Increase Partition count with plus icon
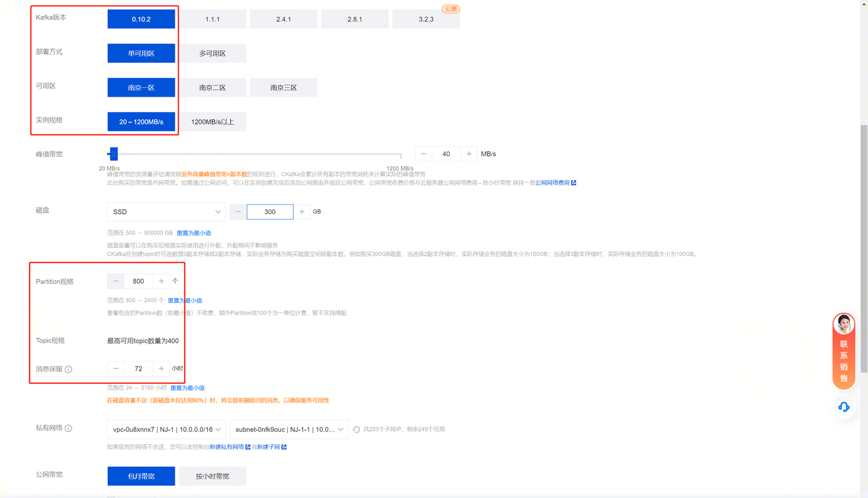Image resolution: width=868 pixels, height=498 pixels. pyautogui.click(x=161, y=281)
